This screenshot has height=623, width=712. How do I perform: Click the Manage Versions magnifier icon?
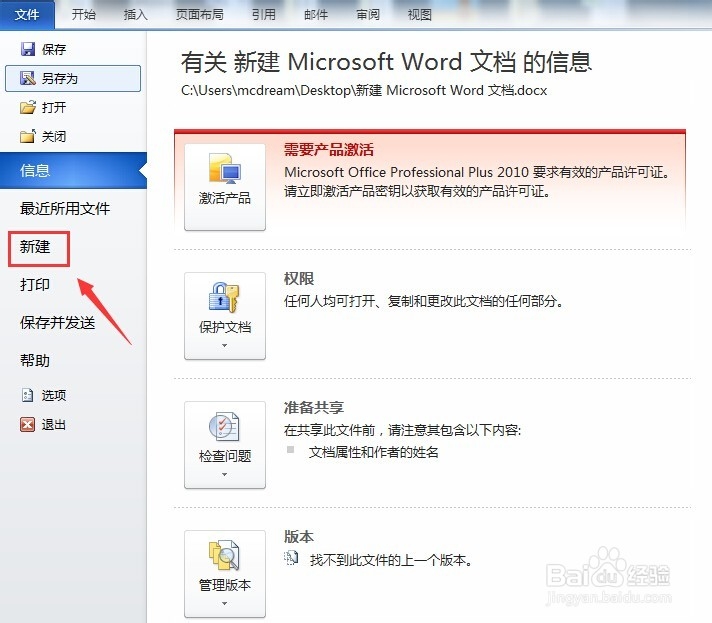coord(224,555)
